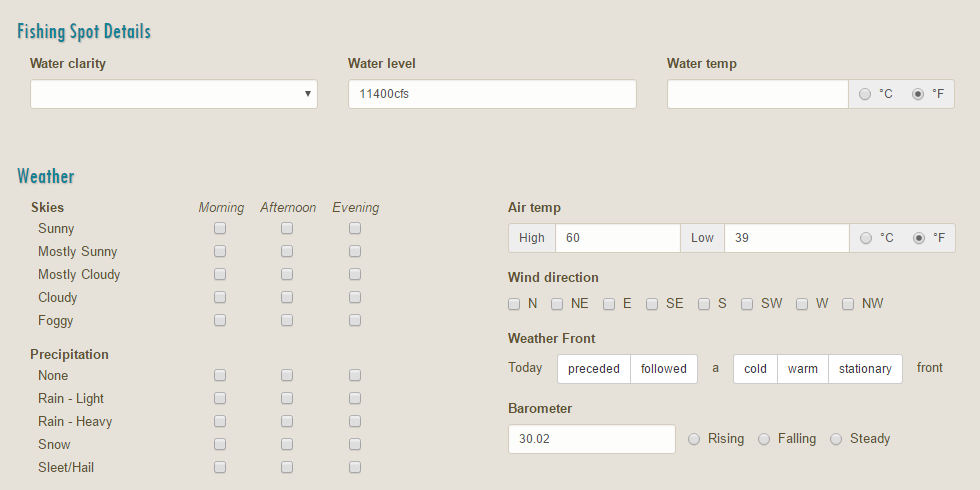Check the SW wind direction box
This screenshot has width=980, height=490.
[x=747, y=304]
